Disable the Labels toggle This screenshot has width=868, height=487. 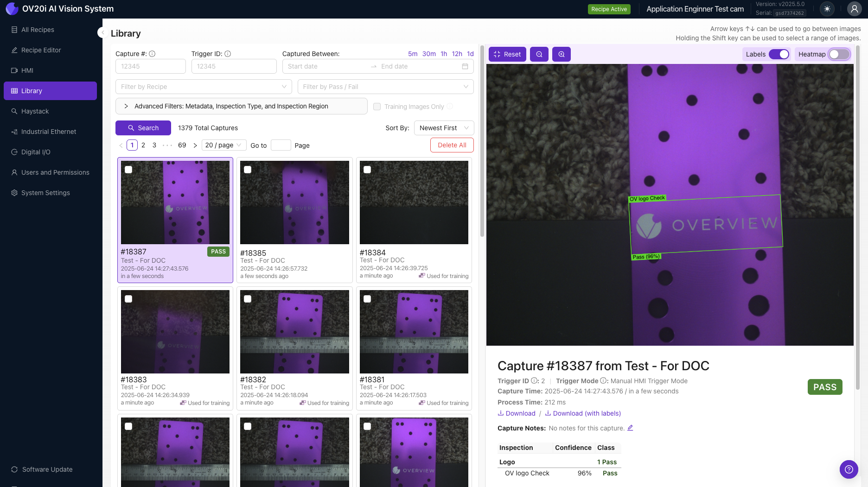pyautogui.click(x=779, y=54)
